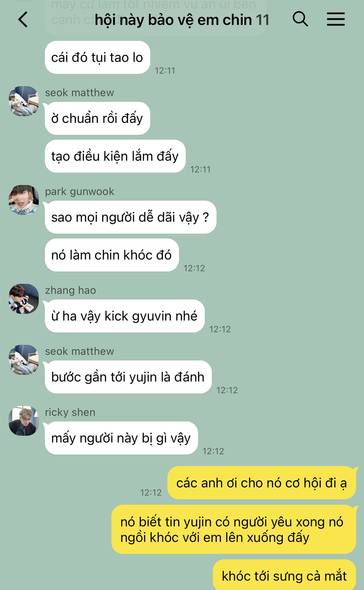Tap the back arrow icon
The height and width of the screenshot is (590, 364).
(23, 19)
